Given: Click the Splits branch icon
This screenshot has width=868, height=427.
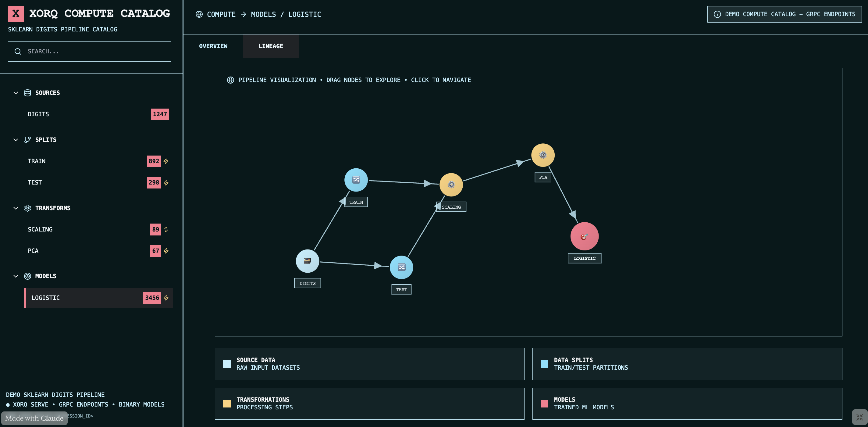Looking at the screenshot, I should tap(28, 140).
